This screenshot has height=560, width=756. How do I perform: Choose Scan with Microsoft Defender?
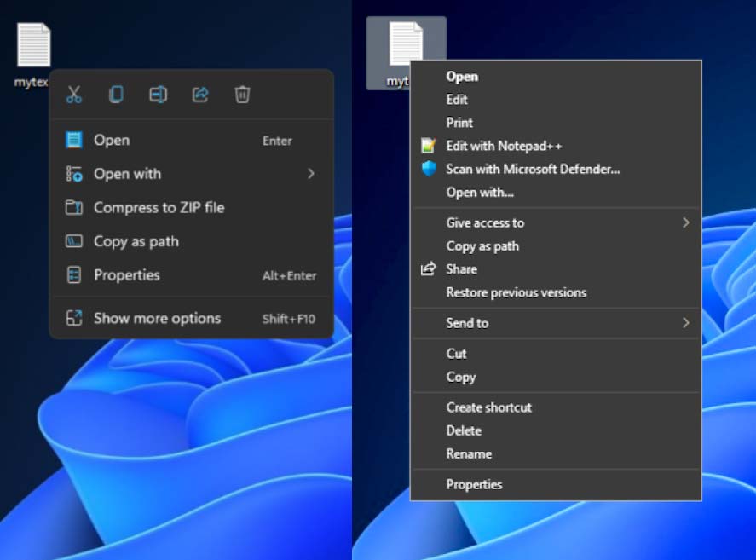click(556, 170)
